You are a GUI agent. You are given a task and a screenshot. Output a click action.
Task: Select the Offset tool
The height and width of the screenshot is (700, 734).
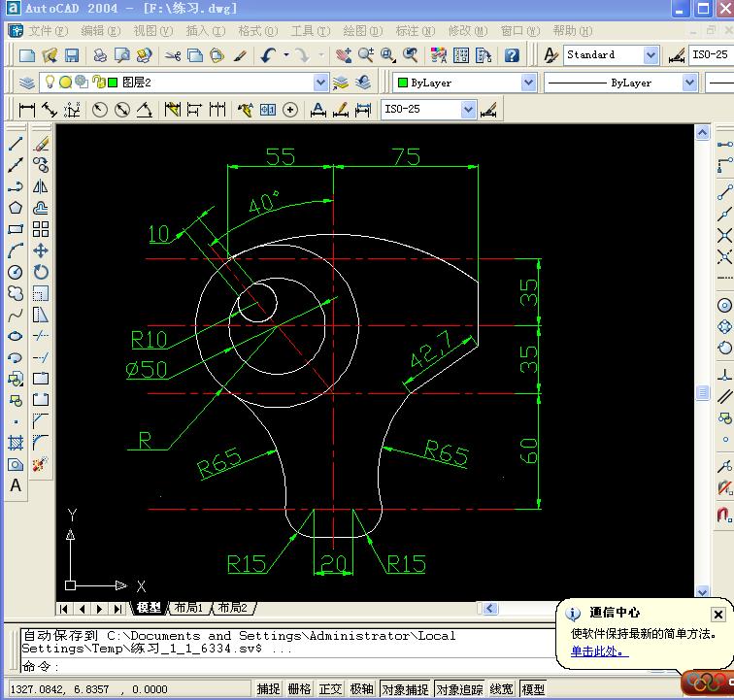click(x=41, y=208)
